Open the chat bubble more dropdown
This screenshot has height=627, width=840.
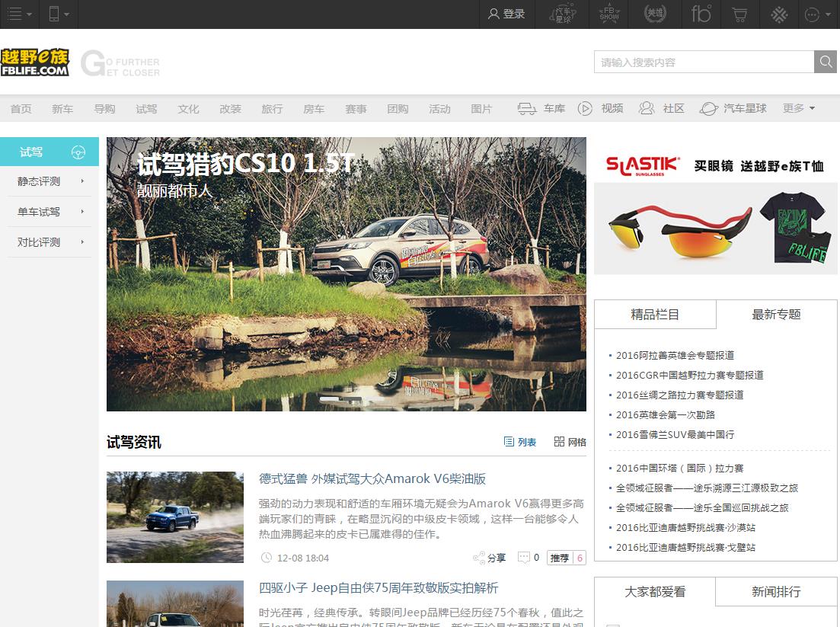(818, 14)
